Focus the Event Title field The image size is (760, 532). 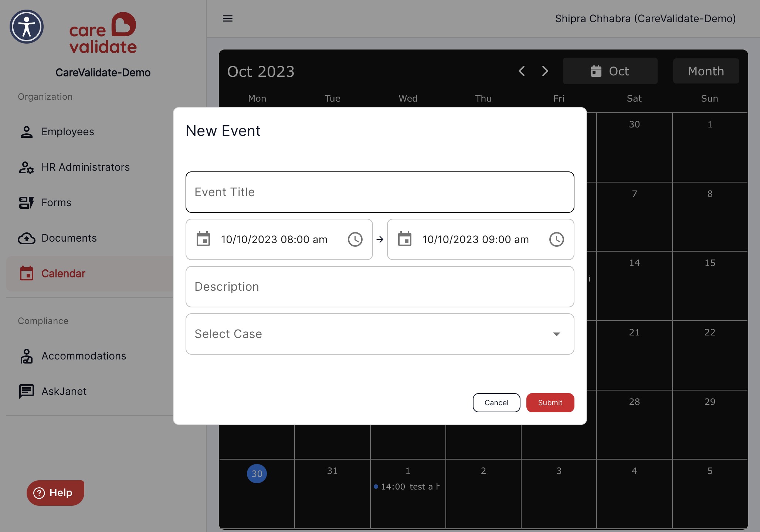380,192
